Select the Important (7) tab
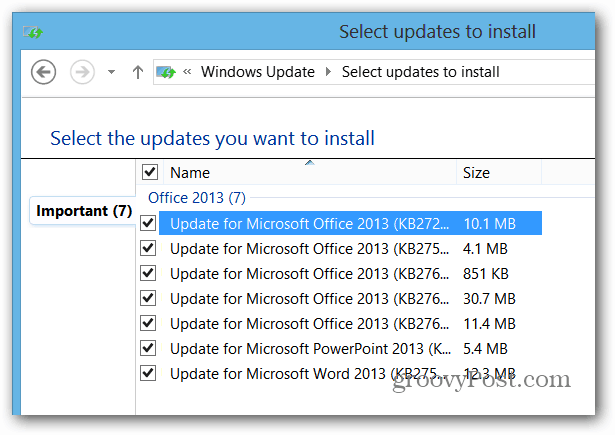 click(84, 211)
